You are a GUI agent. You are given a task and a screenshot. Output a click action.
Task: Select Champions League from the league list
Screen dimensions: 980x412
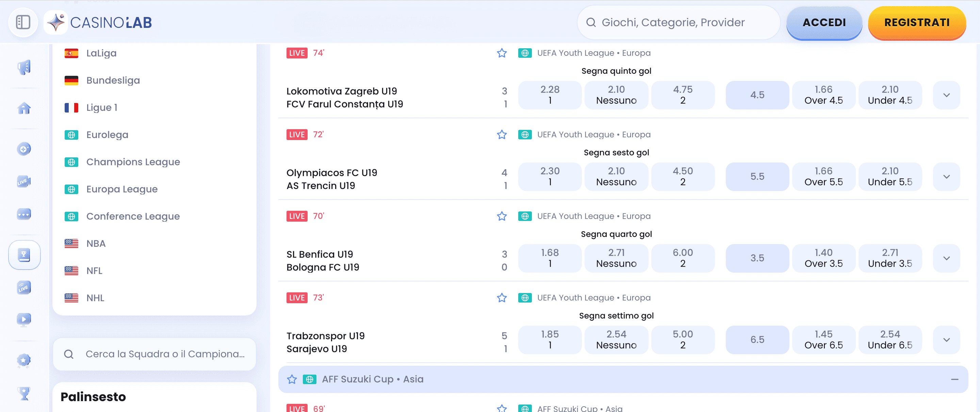pos(133,161)
